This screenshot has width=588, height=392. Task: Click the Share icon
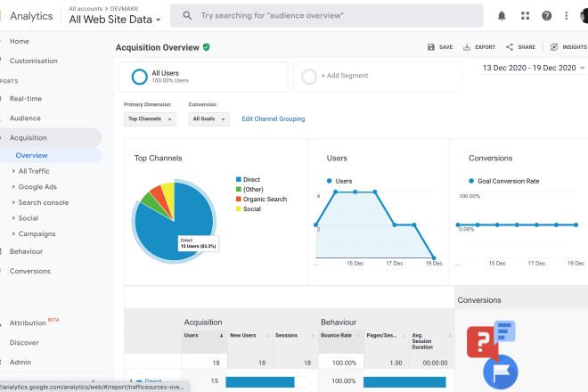coord(510,47)
